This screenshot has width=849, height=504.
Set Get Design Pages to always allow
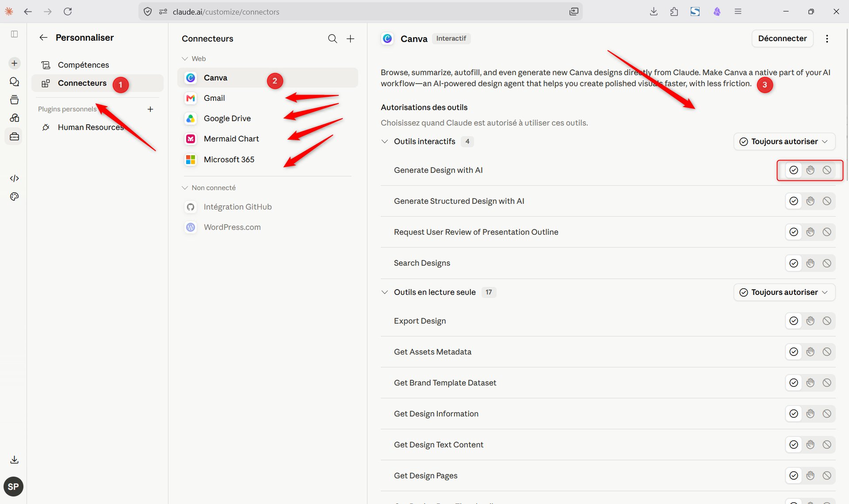click(x=794, y=476)
